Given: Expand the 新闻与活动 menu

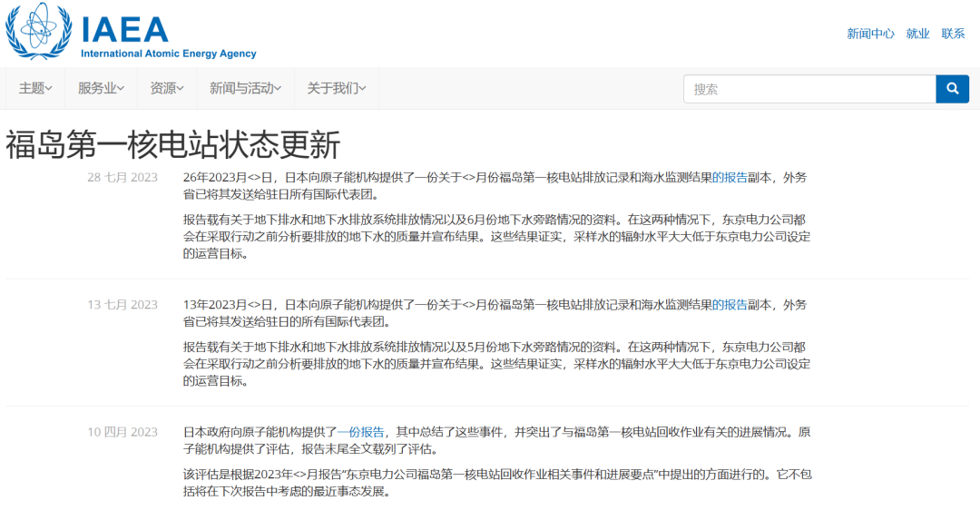Looking at the screenshot, I should (245, 89).
